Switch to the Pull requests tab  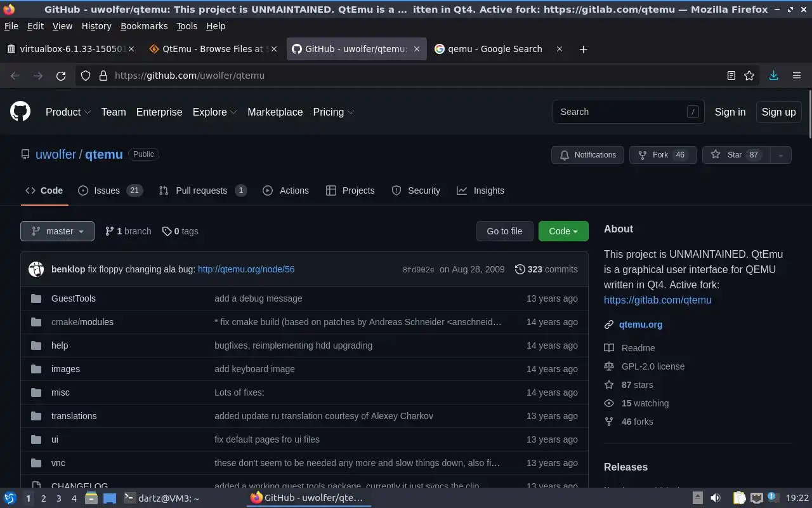203,190
